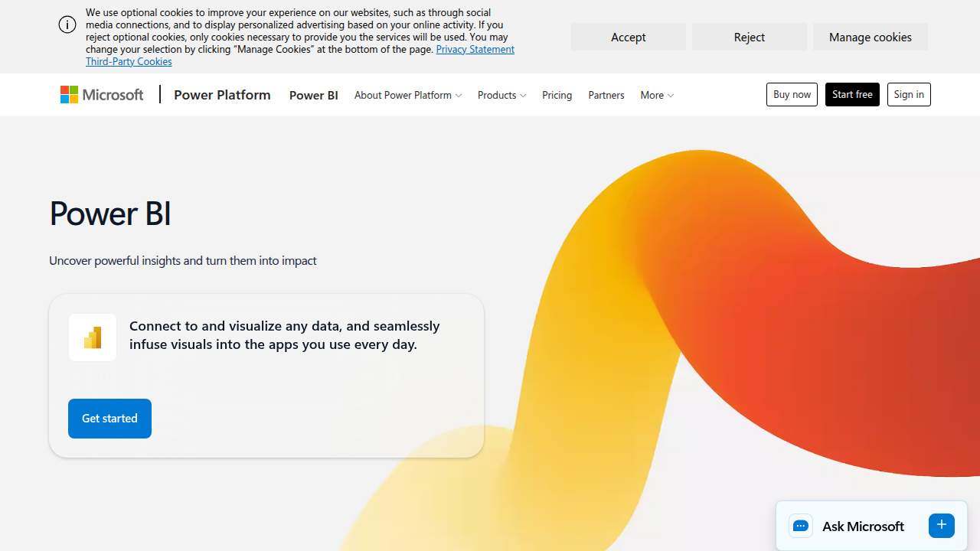980x551 pixels.
Task: Click the Sign in button
Action: click(x=909, y=94)
